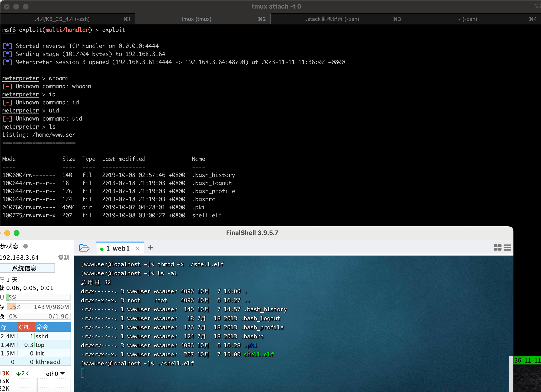Click the swap usage 0% bar
Screen dimensions: 541x392
[38, 316]
